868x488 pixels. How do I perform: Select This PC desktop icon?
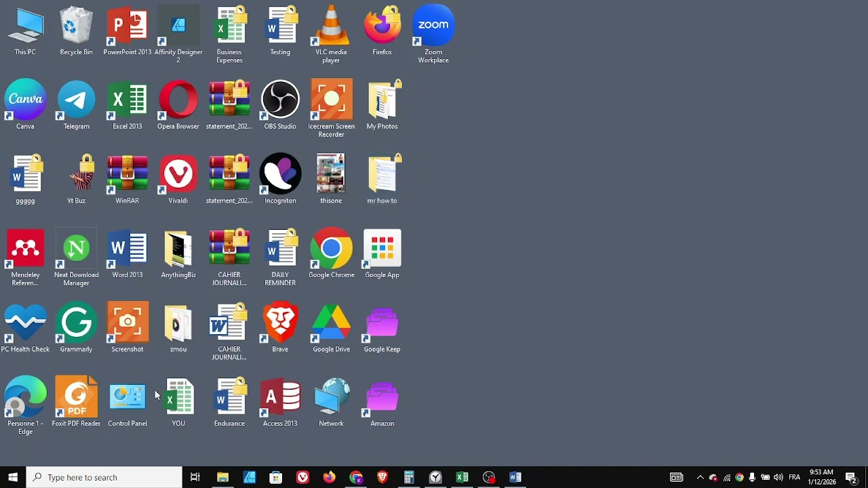(x=25, y=31)
